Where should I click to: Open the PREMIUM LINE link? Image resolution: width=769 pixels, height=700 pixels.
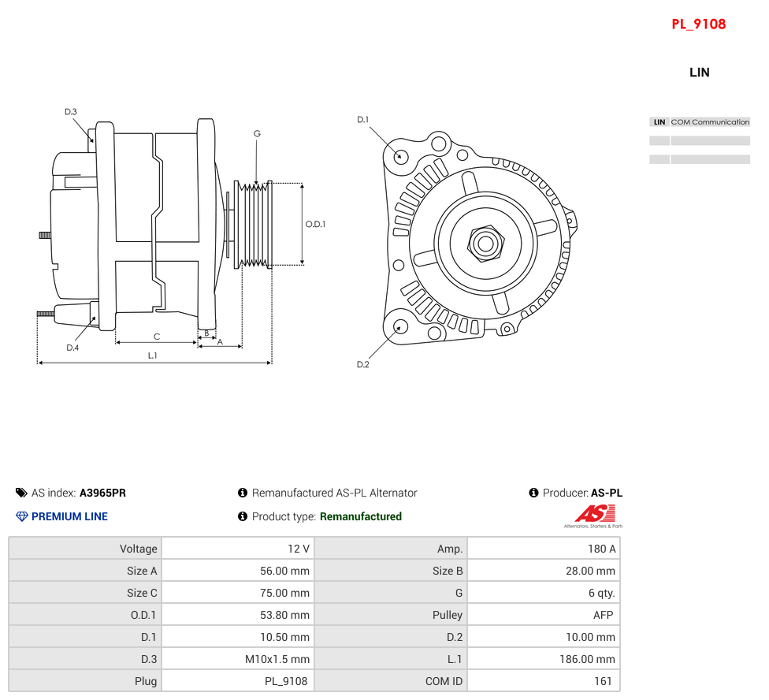[69, 516]
